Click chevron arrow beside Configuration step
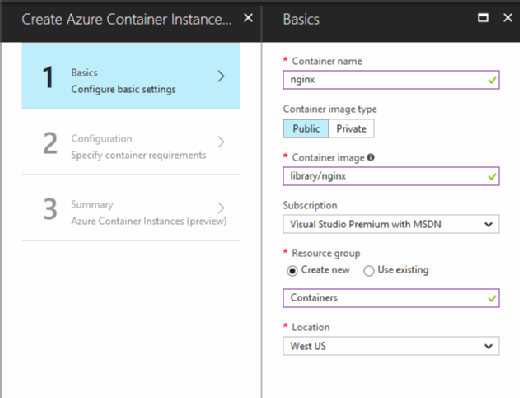Viewport: 520px width, 398px height. point(221,142)
